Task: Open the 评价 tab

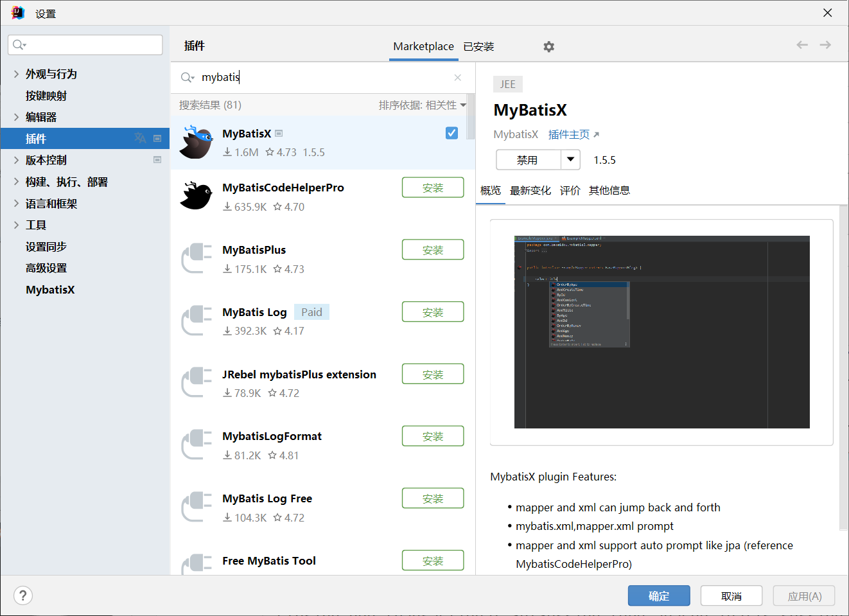Action: pyautogui.click(x=570, y=191)
